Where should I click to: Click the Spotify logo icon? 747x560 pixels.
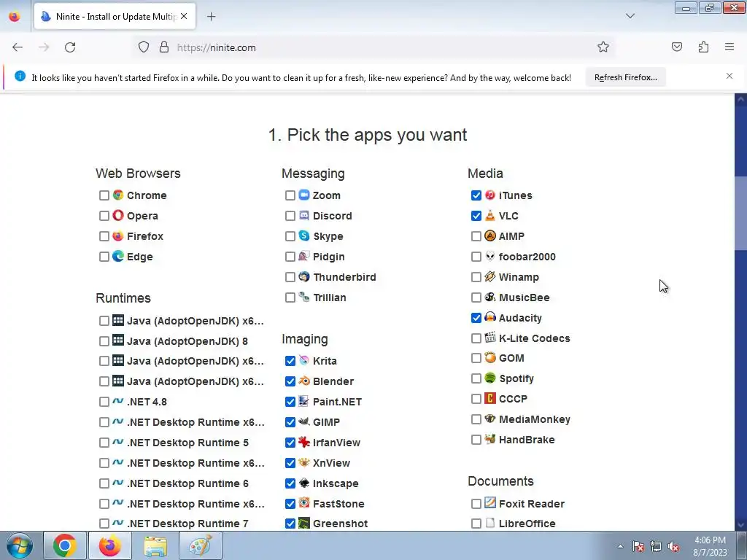tap(489, 378)
